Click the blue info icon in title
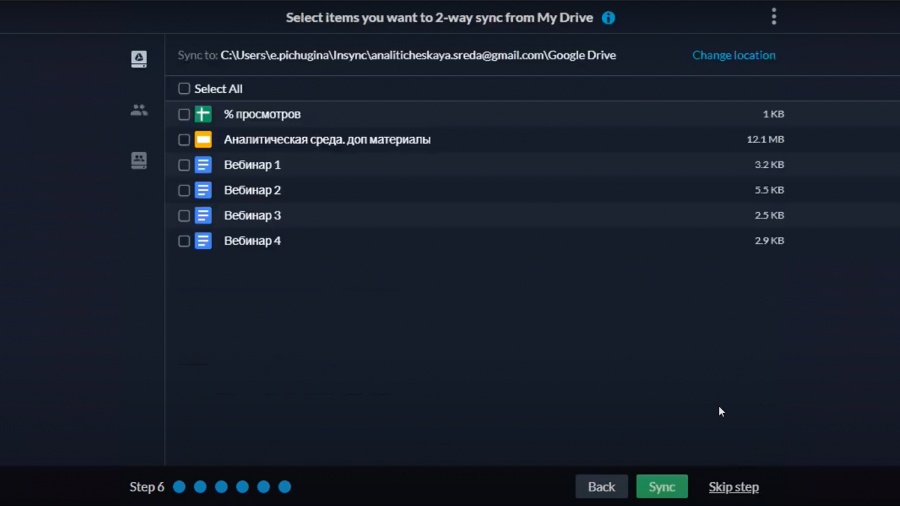900x506 pixels. (x=608, y=18)
